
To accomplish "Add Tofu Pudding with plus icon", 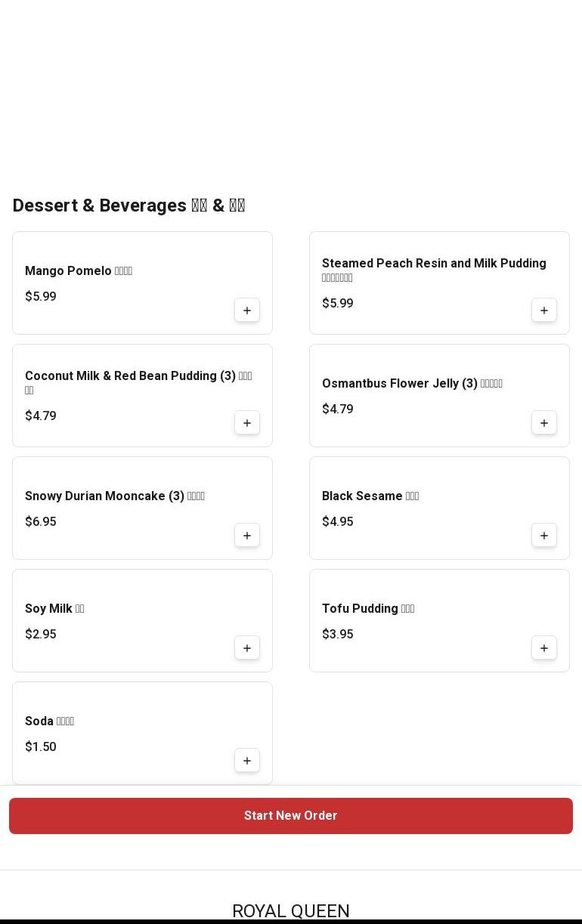I will 544,648.
